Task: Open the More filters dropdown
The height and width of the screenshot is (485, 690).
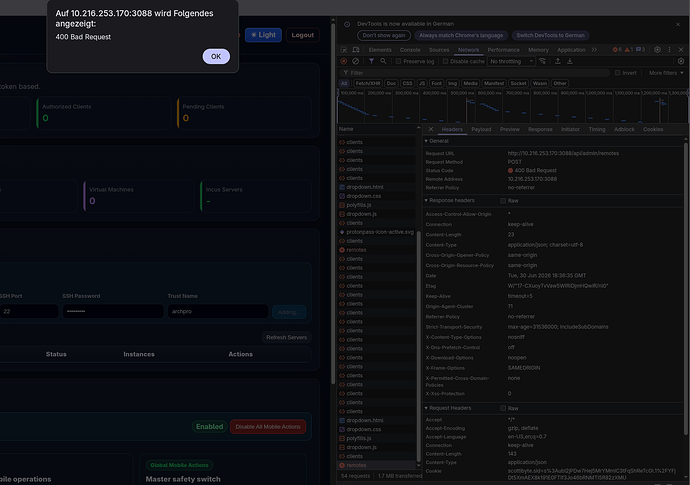Action: [x=666, y=73]
